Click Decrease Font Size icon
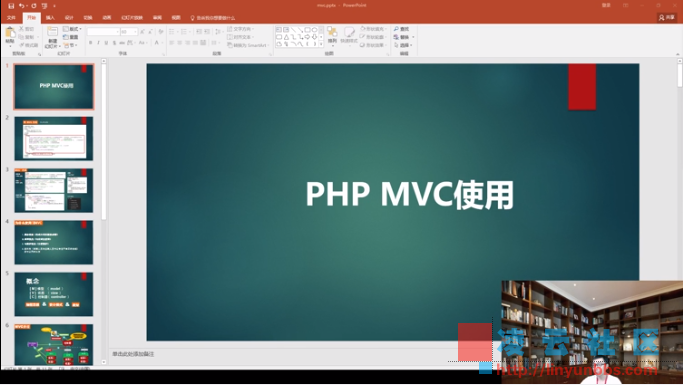 pyautogui.click(x=150, y=32)
